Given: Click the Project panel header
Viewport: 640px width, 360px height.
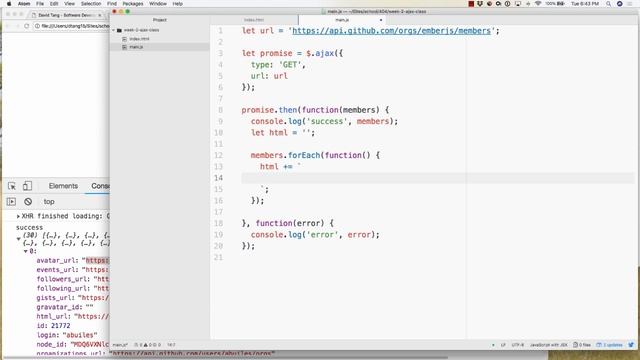Looking at the screenshot, I should point(160,20).
